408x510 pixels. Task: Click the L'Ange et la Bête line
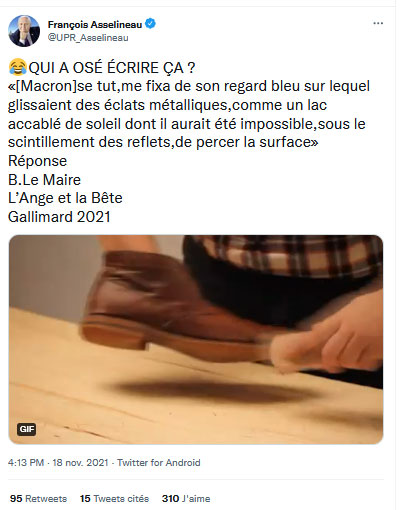click(x=65, y=198)
